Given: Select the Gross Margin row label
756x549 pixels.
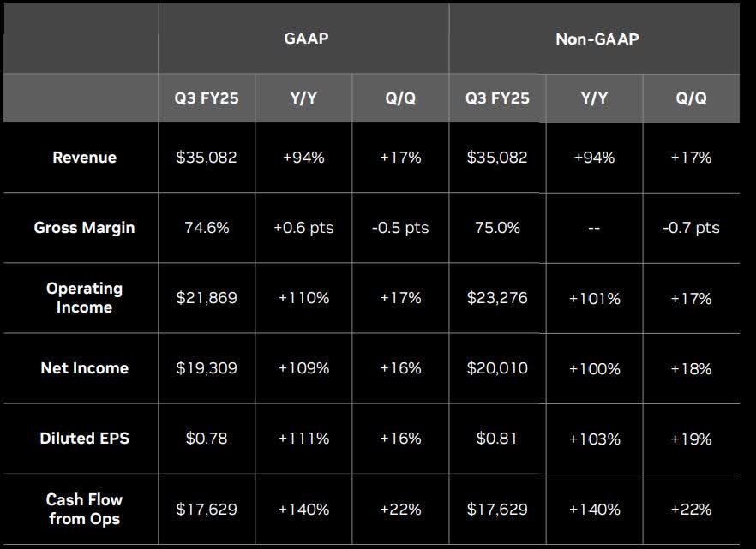Looking at the screenshot, I should tap(84, 228).
